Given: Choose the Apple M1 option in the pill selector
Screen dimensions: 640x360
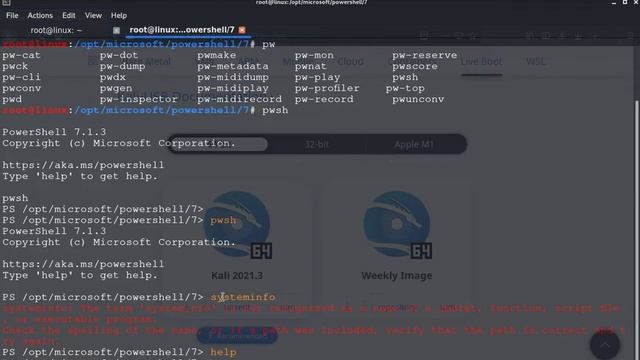Looking at the screenshot, I should tap(414, 144).
